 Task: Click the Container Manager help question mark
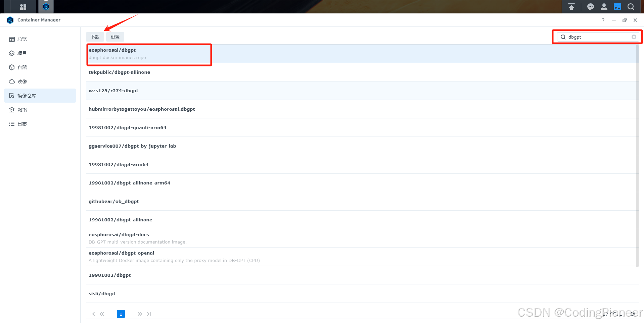click(x=603, y=20)
